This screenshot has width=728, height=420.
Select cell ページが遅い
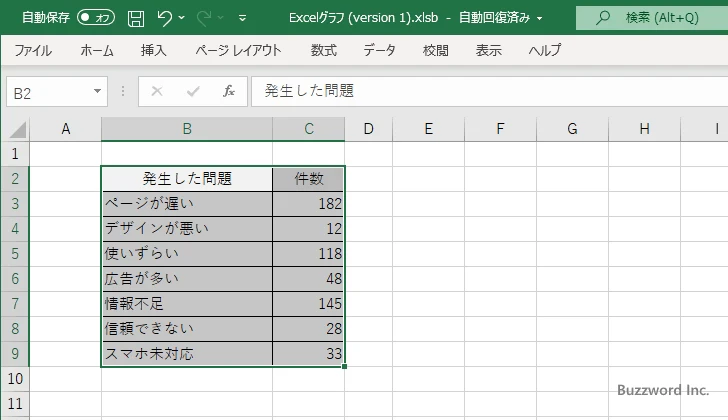[187, 204]
